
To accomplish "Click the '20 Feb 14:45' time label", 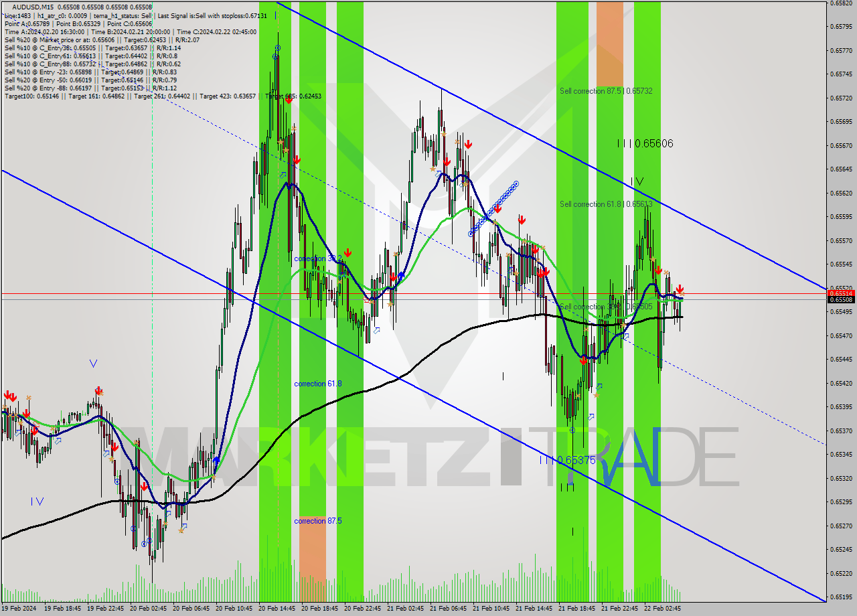I will (277, 609).
